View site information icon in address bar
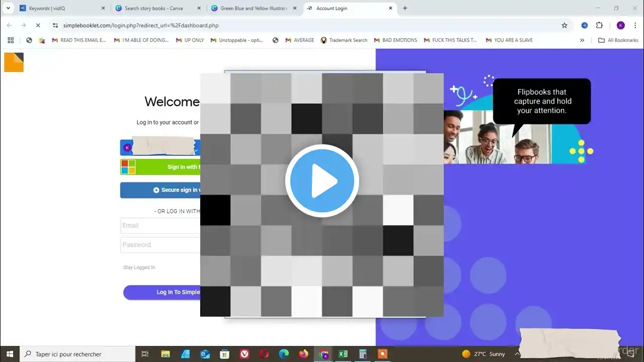644x362 pixels. tap(55, 25)
